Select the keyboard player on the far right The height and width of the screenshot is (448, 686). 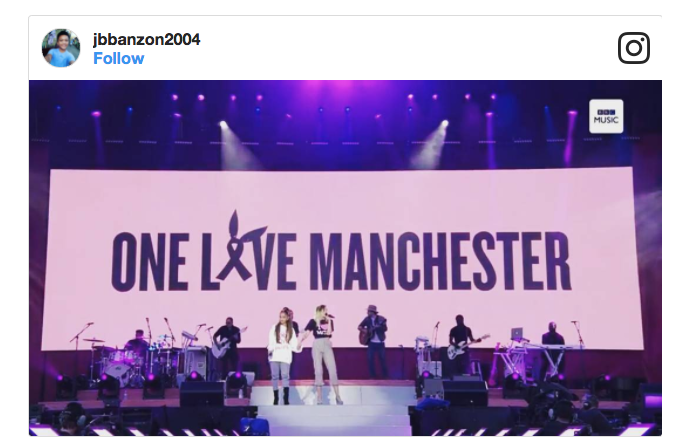point(553,348)
